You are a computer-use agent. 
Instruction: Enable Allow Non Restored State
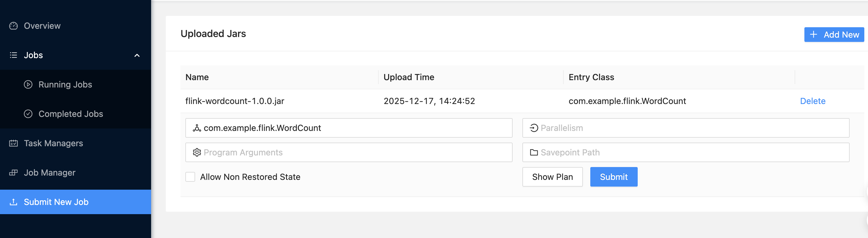point(190,177)
